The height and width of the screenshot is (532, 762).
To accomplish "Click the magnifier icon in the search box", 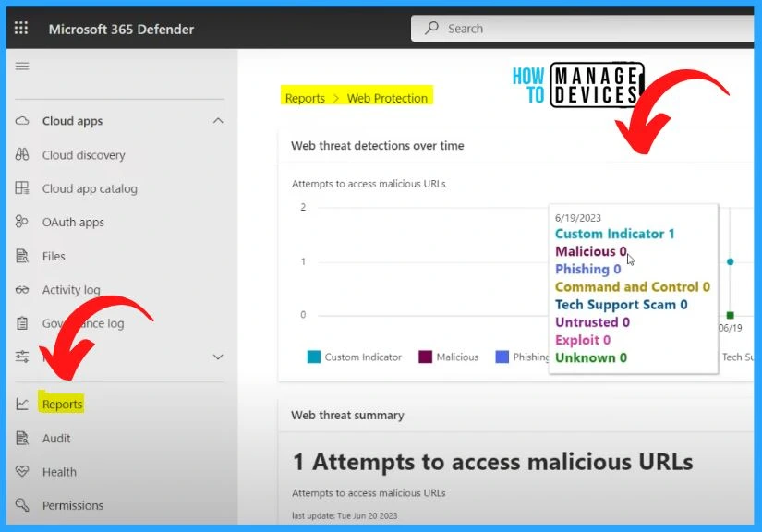I will coord(431,29).
